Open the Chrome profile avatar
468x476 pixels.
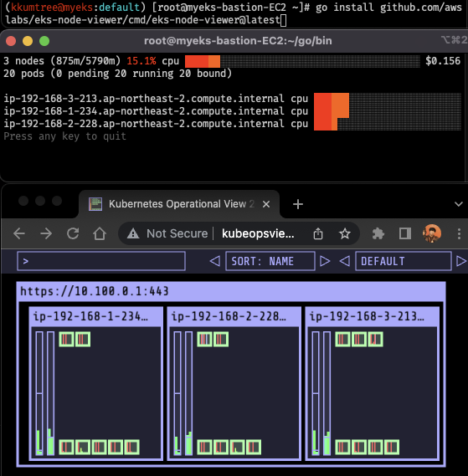click(x=432, y=233)
